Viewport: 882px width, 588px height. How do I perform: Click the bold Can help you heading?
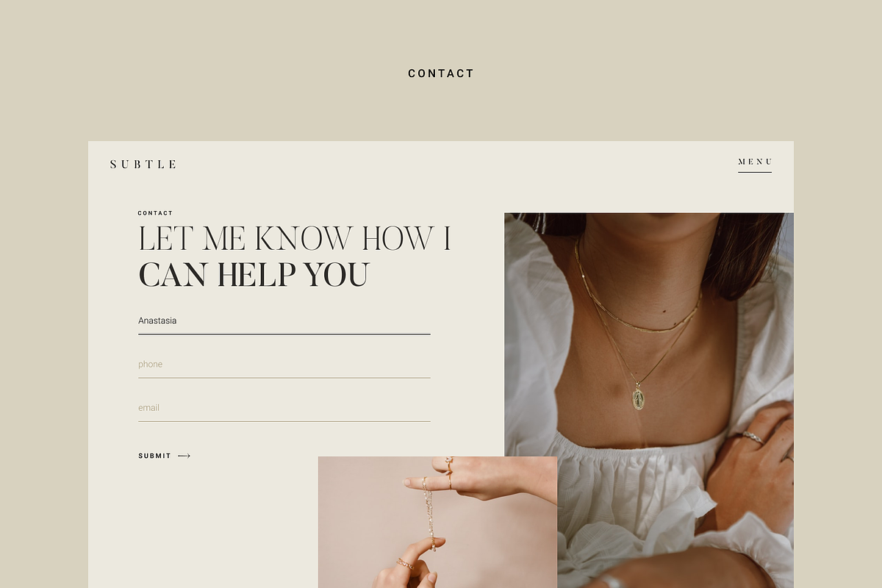(x=254, y=275)
